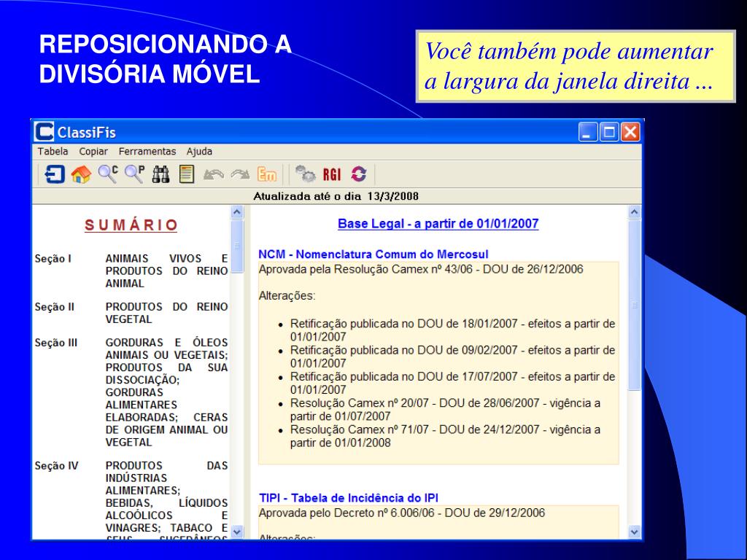Click the orange Em toolbar icon

267,175
